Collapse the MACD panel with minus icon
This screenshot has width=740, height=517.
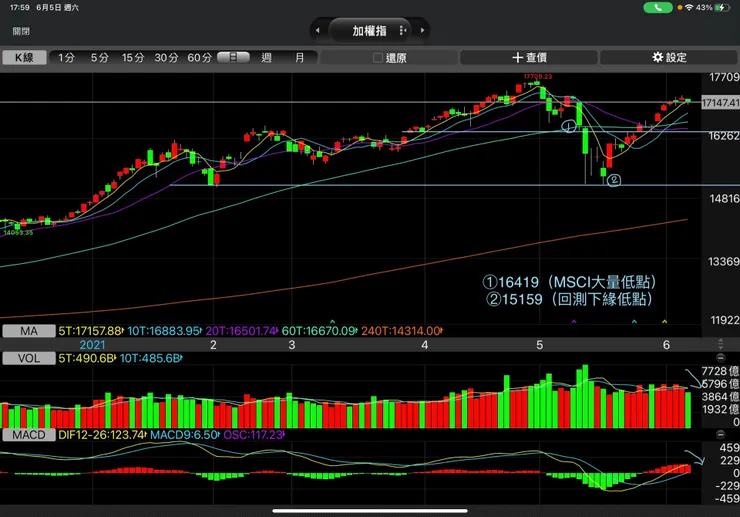click(720, 434)
